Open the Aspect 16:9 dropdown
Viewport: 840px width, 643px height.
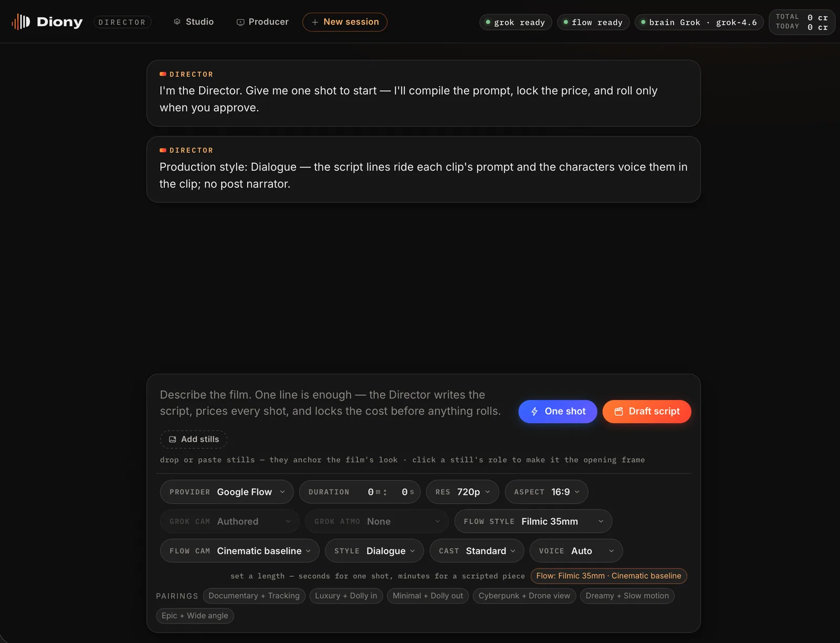pos(547,492)
